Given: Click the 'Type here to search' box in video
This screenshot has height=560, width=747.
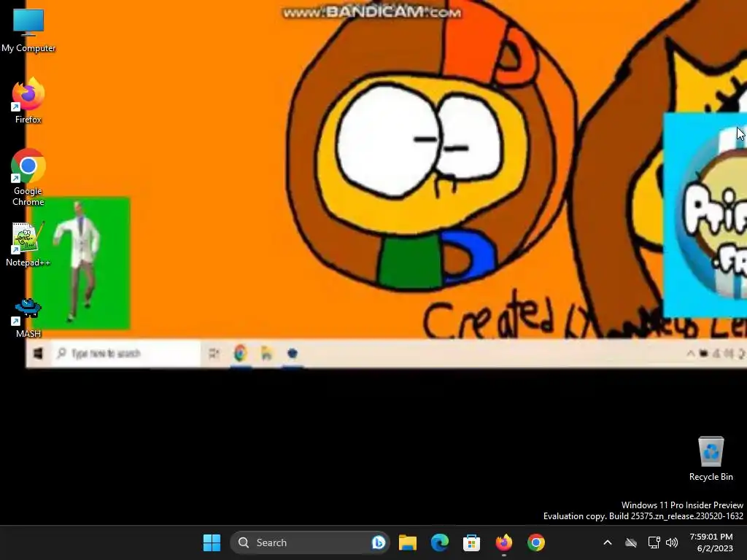Looking at the screenshot, I should [125, 354].
